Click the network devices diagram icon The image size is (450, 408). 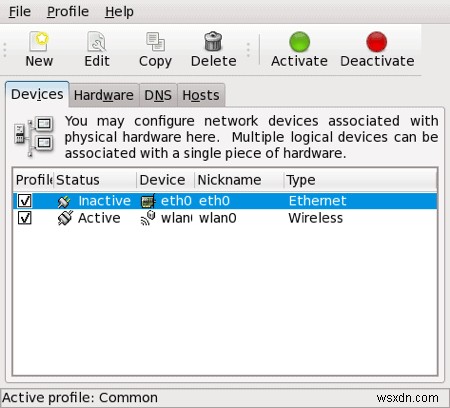click(34, 136)
